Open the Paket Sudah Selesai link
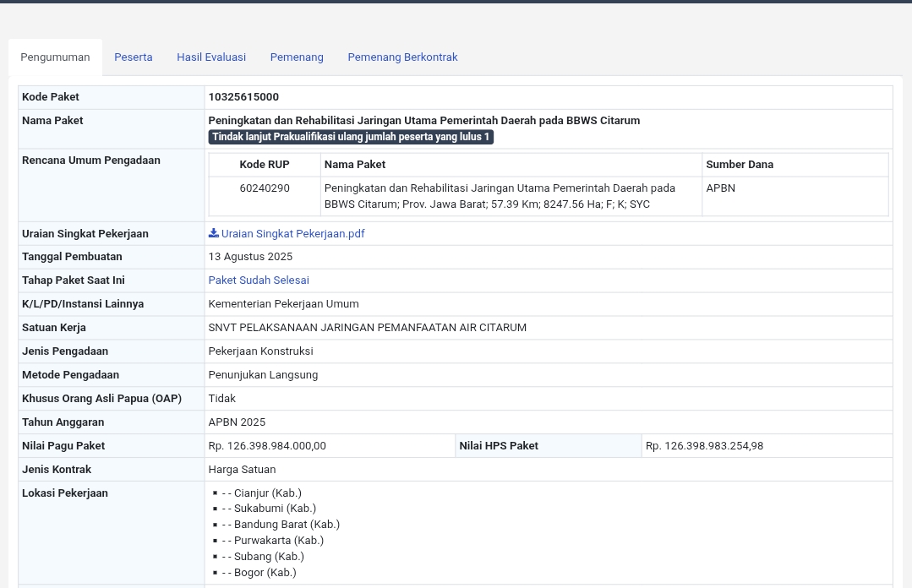The height and width of the screenshot is (588, 912). pyautogui.click(x=258, y=280)
